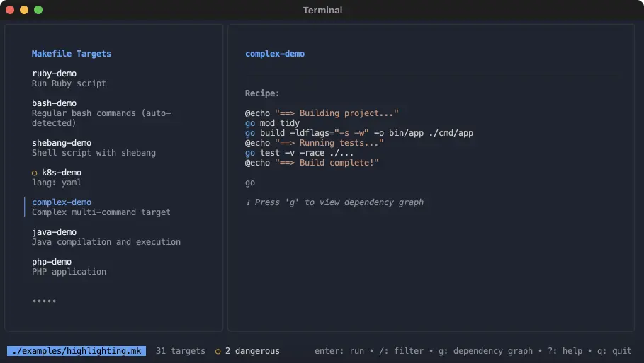This screenshot has height=363, width=644.
Task: Click the pagination dots under php-demo
Action: click(x=44, y=301)
